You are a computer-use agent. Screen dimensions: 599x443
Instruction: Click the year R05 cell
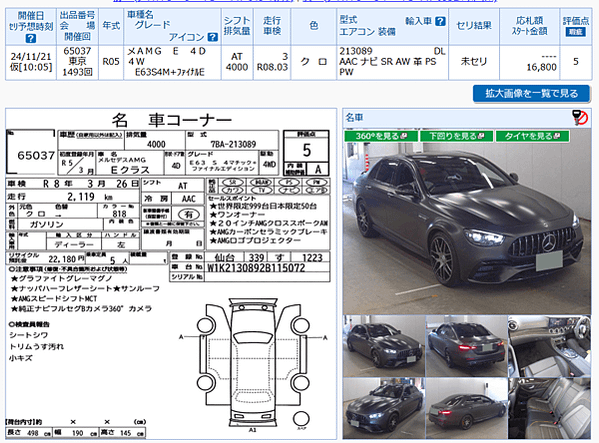click(111, 61)
